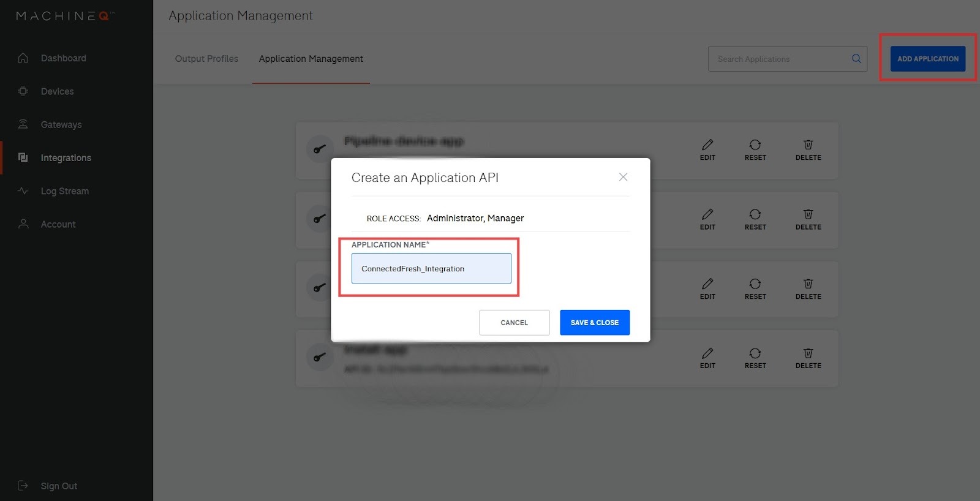Click the Application Name text field

point(431,268)
